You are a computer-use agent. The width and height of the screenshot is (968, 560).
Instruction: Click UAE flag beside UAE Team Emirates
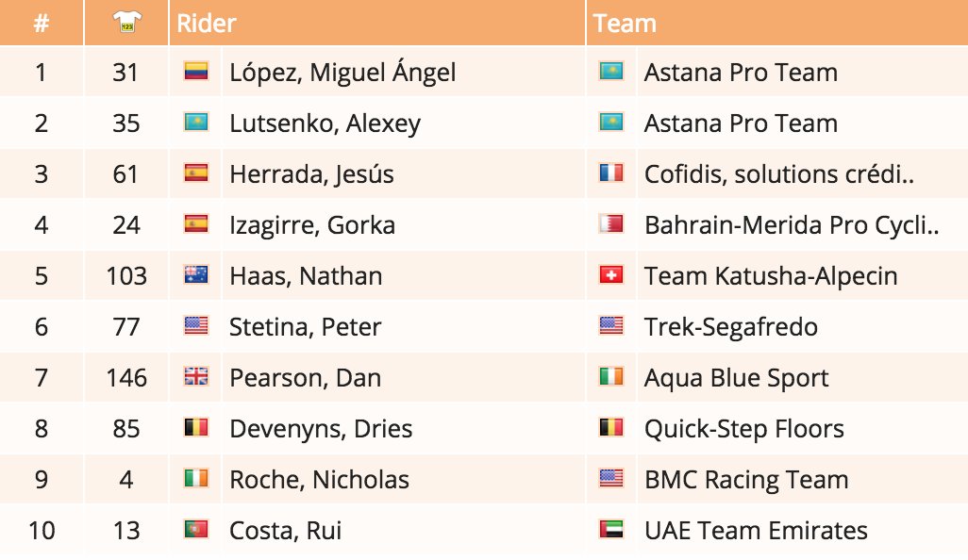[611, 529]
